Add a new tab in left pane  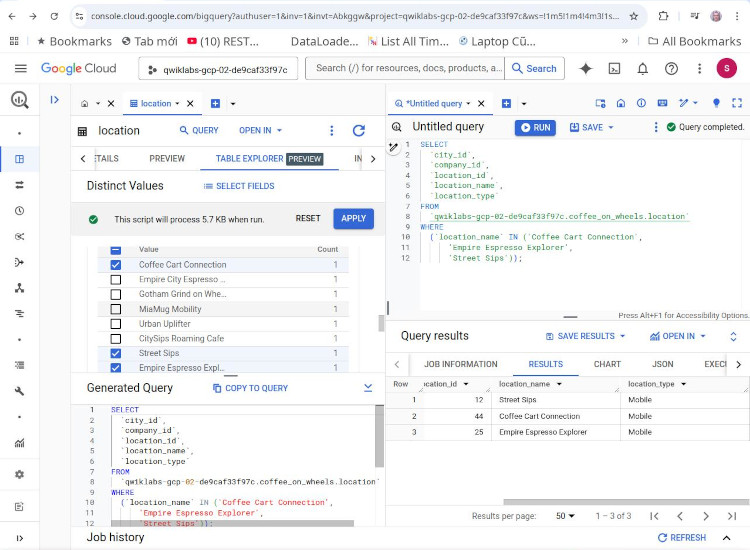point(215,103)
